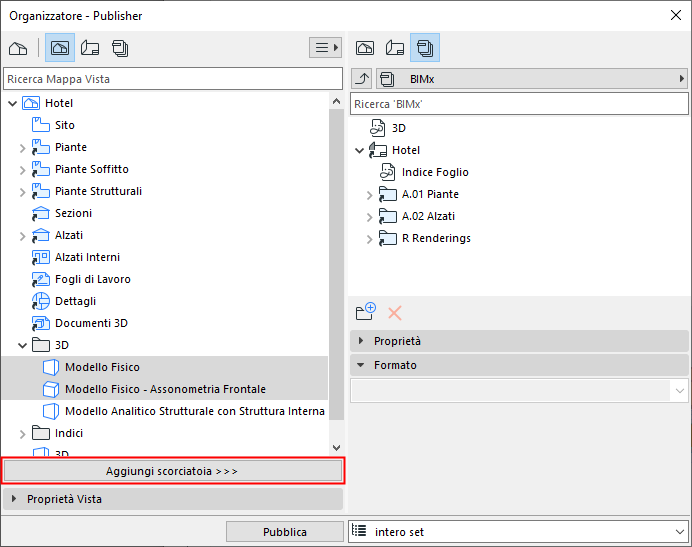This screenshot has width=692, height=547.
Task: Click the Indici folder icon
Action: coord(41,433)
